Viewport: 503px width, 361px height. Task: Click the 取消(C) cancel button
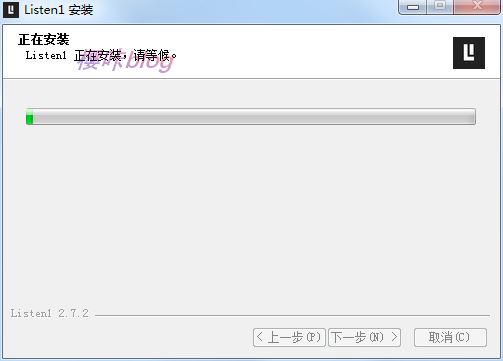coord(450,337)
